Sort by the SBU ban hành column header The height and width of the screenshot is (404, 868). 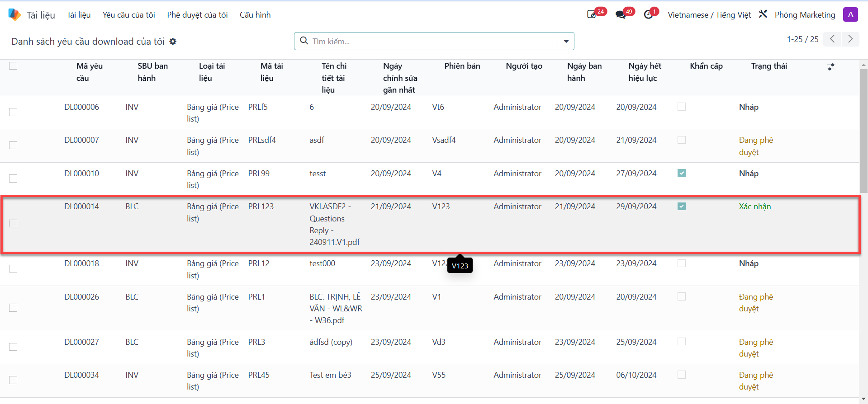[152, 72]
